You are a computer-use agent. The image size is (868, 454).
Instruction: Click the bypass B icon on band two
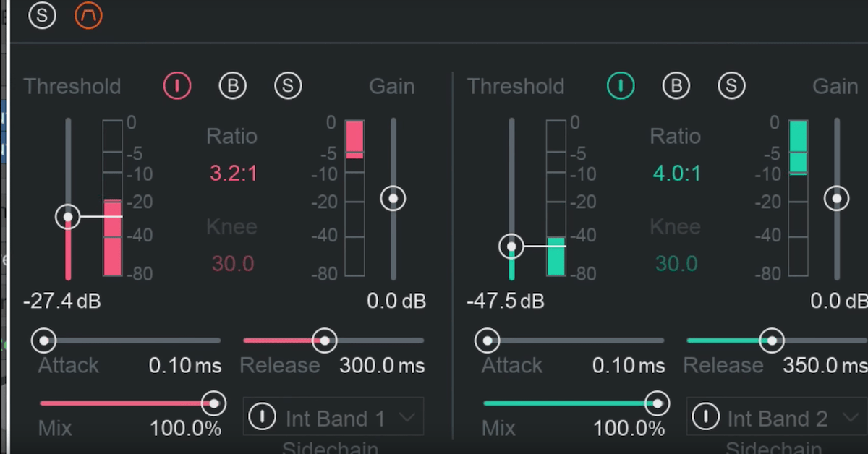(676, 85)
